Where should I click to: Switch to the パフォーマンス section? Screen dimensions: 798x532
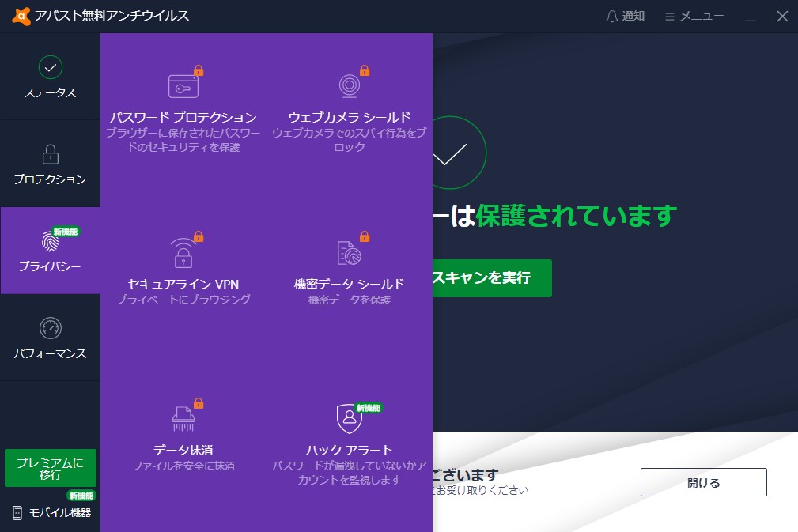pyautogui.click(x=50, y=338)
